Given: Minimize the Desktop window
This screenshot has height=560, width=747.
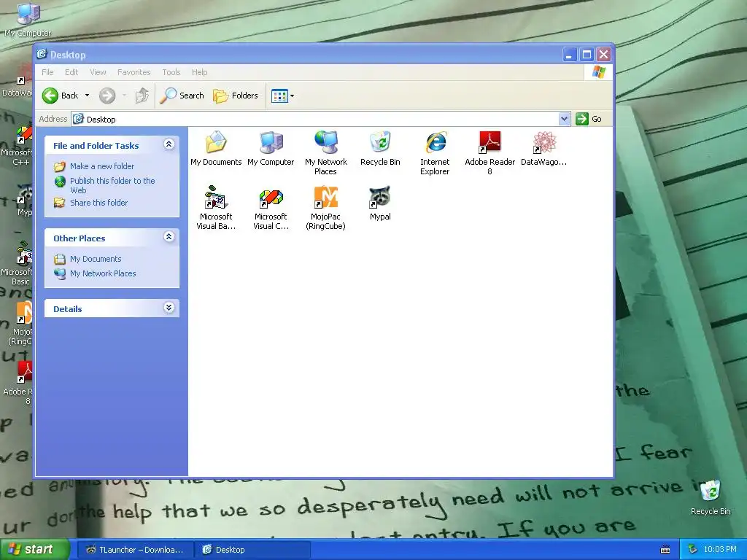Looking at the screenshot, I should (569, 54).
